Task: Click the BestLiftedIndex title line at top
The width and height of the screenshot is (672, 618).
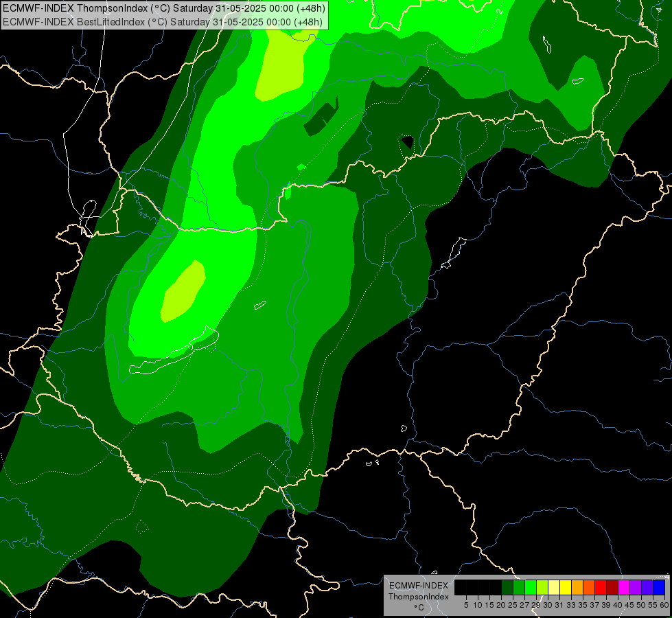Action: tap(163, 22)
